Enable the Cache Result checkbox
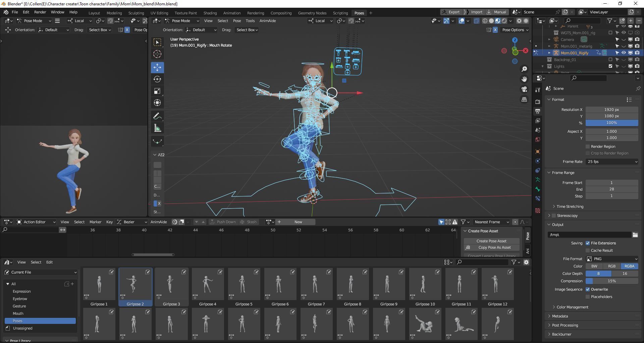This screenshot has height=343, width=644. [x=588, y=250]
